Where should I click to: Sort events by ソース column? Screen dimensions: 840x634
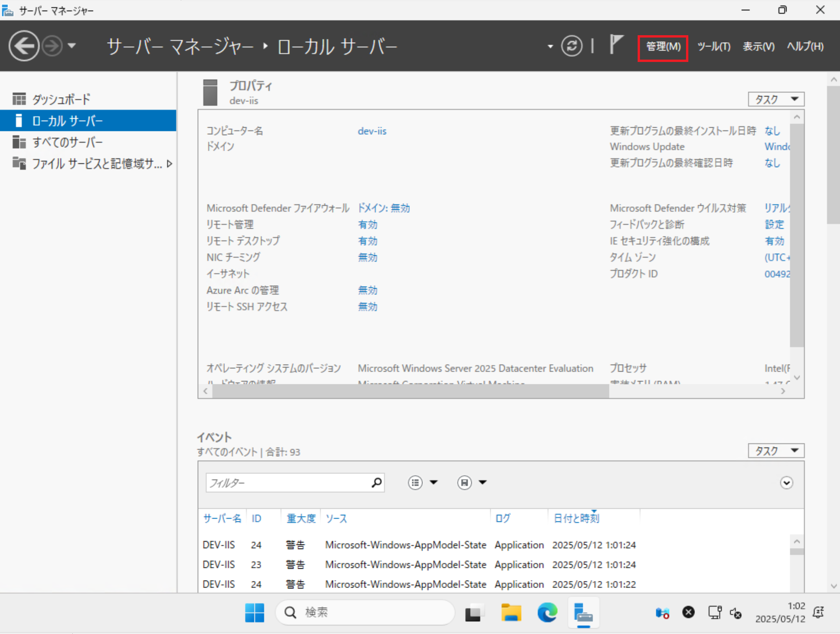[x=336, y=519]
